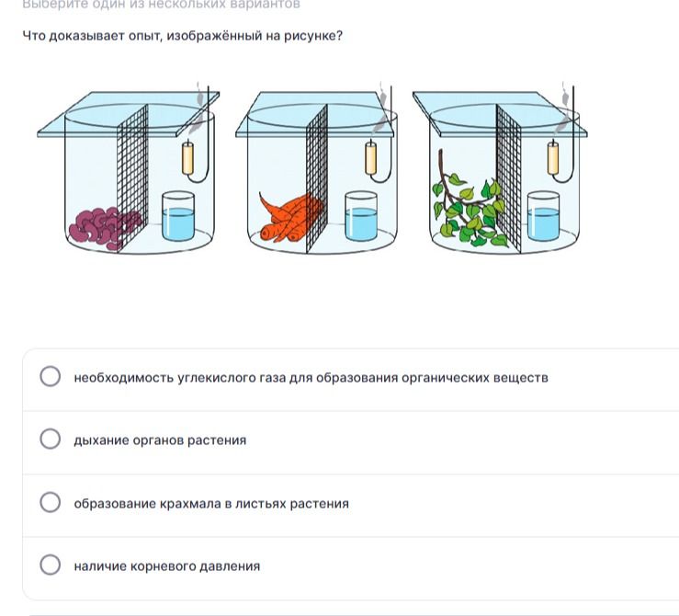Click the mesh divider in the first jar

click(132, 177)
